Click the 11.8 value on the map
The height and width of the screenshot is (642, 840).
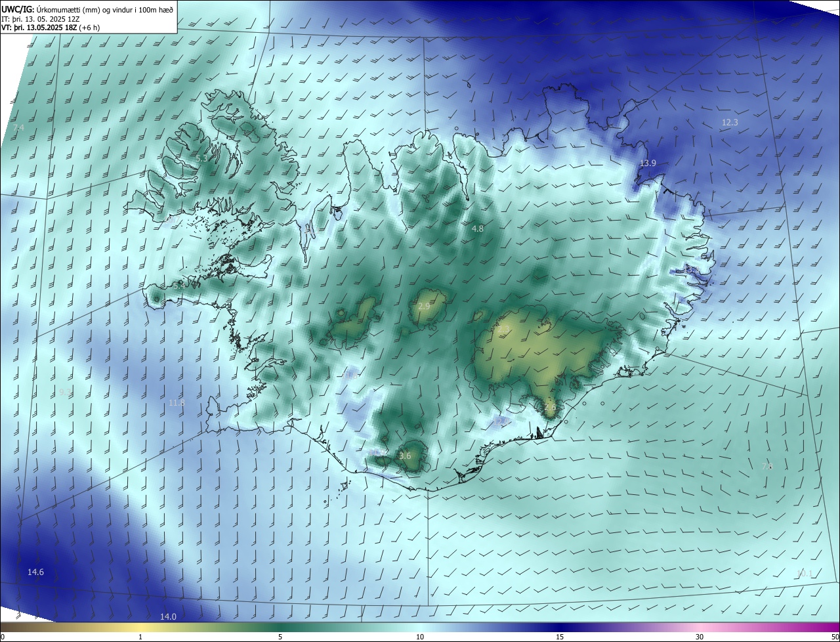(x=177, y=403)
